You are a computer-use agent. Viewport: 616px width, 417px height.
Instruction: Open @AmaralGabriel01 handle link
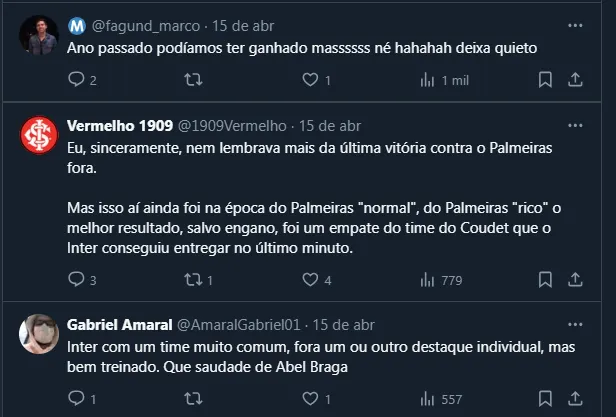[x=240, y=325]
